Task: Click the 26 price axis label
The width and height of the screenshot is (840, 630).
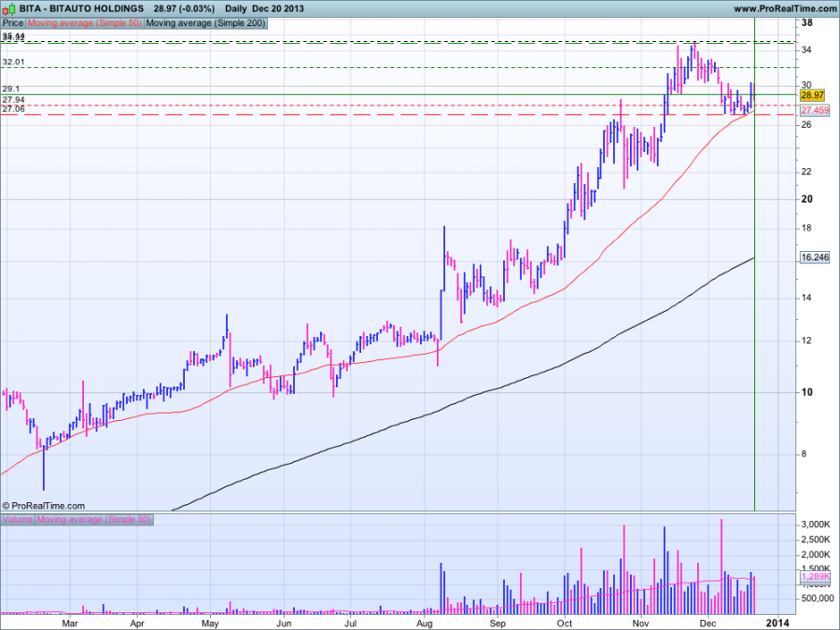Action: [x=806, y=125]
